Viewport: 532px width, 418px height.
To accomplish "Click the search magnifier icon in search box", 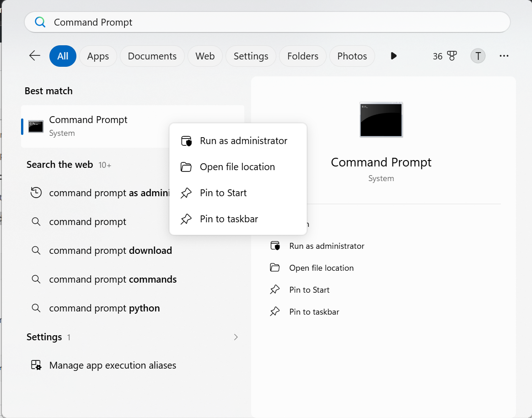I will pos(40,22).
